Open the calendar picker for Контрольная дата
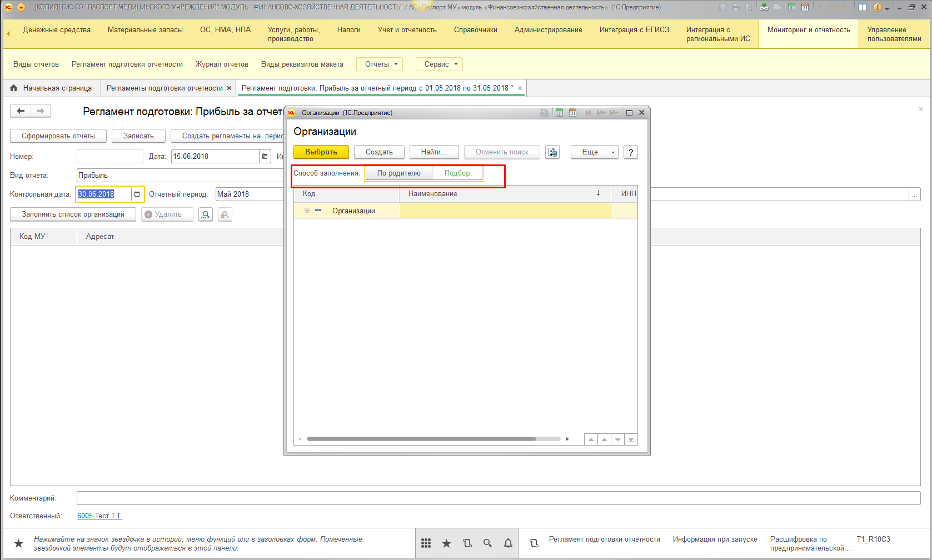 pos(137,194)
